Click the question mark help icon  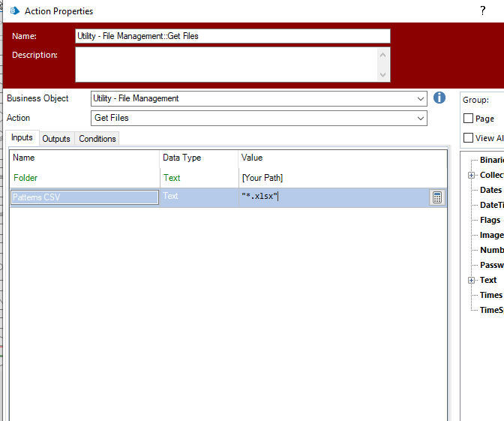click(x=482, y=11)
